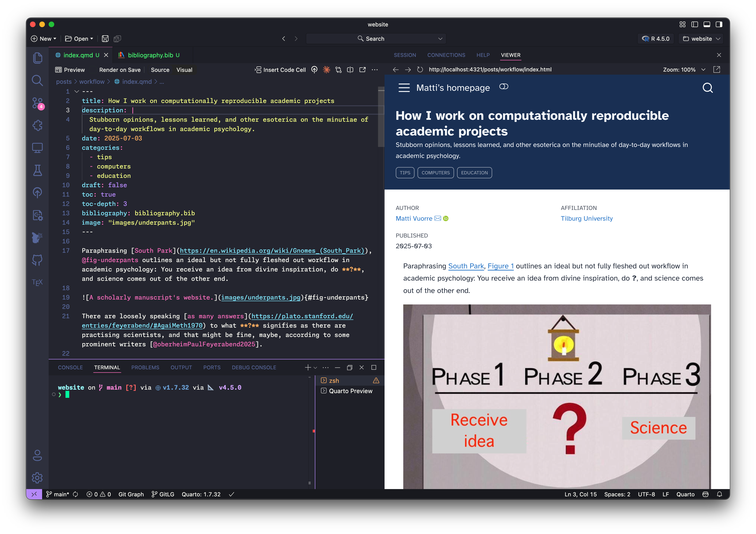The image size is (756, 534).
Task: Follow the Figure 1 link in preview
Action: pos(501,266)
